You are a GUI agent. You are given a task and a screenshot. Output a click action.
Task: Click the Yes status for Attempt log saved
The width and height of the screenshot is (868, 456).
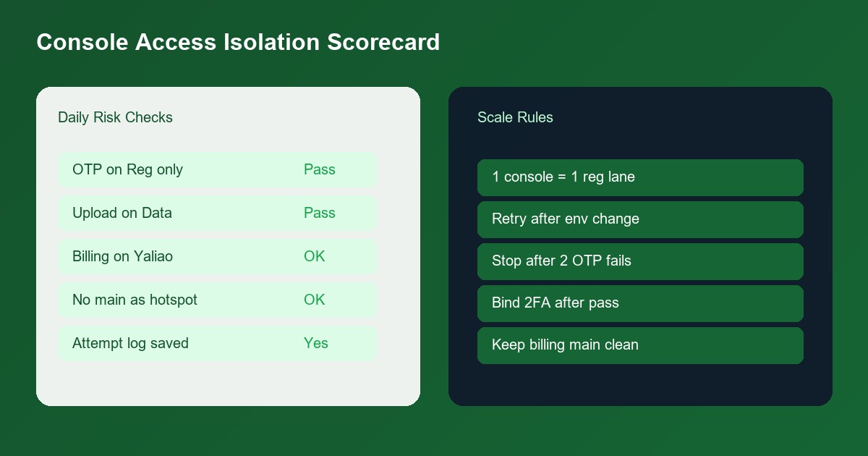pyautogui.click(x=316, y=344)
